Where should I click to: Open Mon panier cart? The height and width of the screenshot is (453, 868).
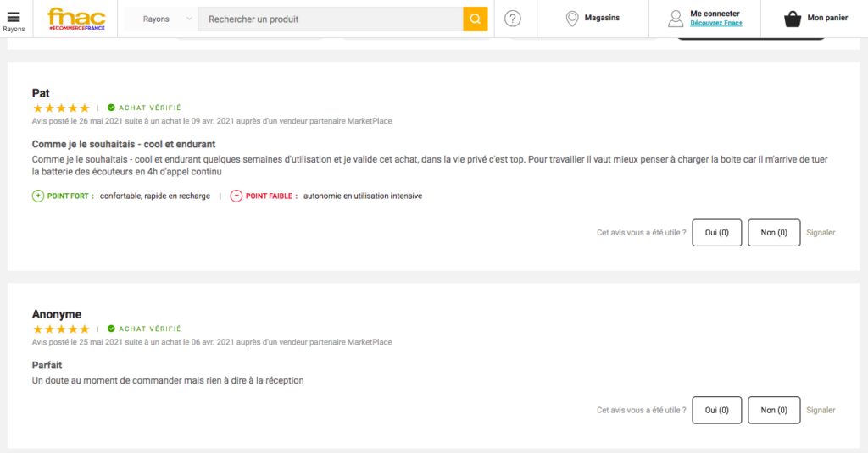point(827,18)
